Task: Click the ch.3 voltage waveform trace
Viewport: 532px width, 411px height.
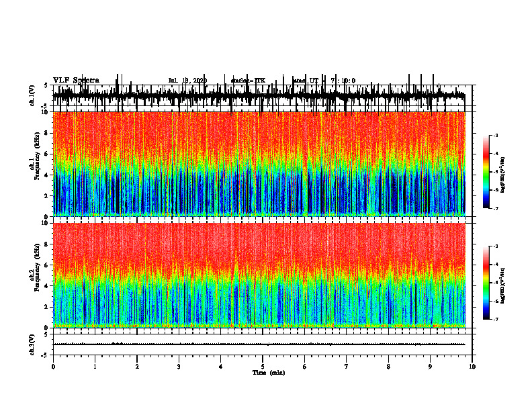Action: (x=259, y=345)
